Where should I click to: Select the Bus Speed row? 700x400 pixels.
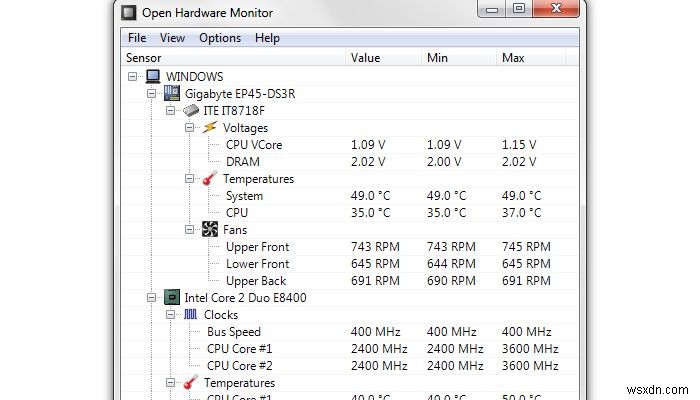pyautogui.click(x=350, y=332)
